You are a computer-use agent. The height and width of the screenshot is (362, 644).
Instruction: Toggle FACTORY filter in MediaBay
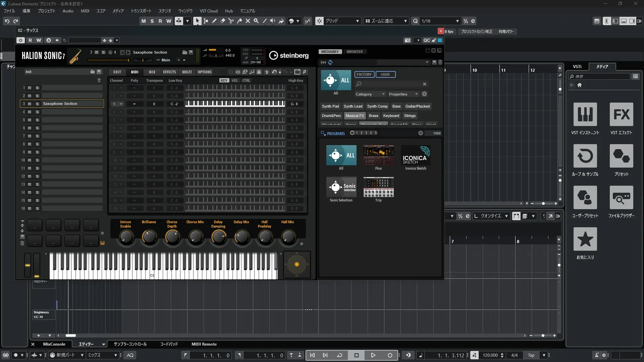coord(364,74)
